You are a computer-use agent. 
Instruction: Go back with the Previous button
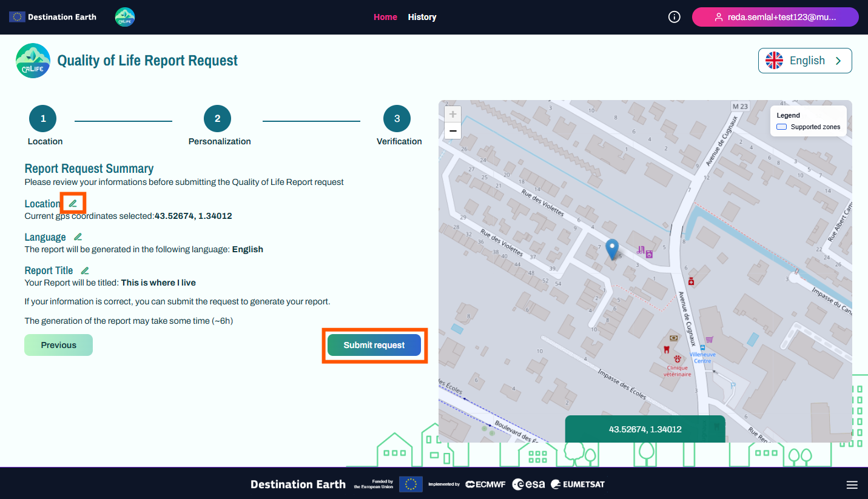click(x=59, y=345)
